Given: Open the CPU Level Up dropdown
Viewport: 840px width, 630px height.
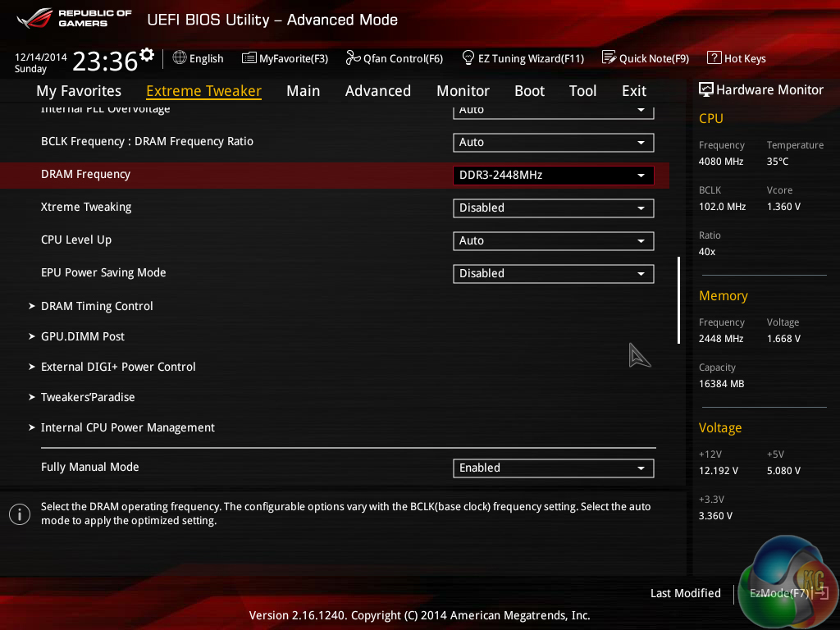Looking at the screenshot, I should [x=554, y=241].
